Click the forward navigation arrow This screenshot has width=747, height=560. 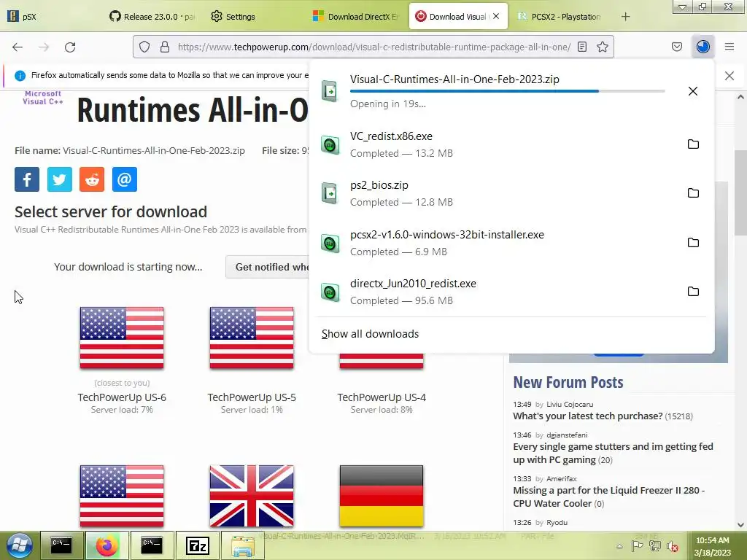click(x=44, y=47)
